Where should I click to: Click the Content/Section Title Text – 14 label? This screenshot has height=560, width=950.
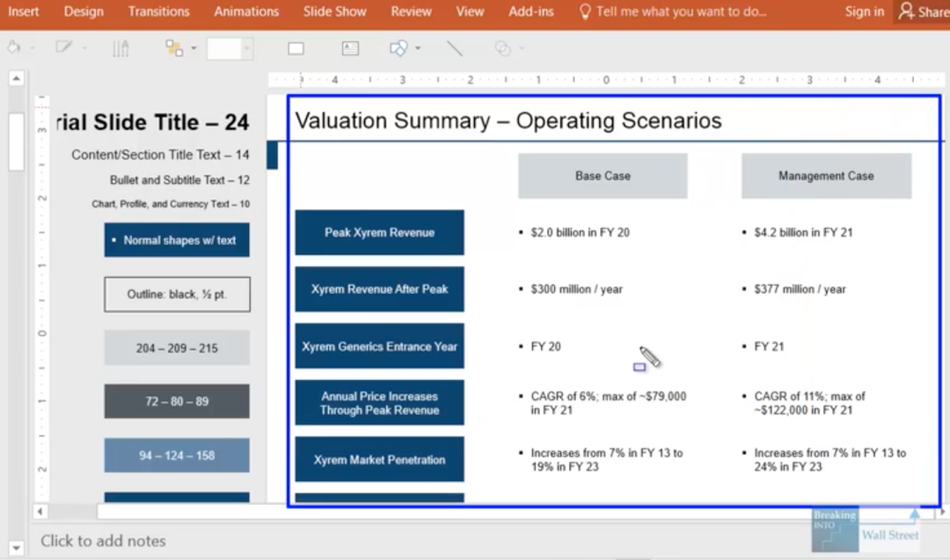point(160,155)
